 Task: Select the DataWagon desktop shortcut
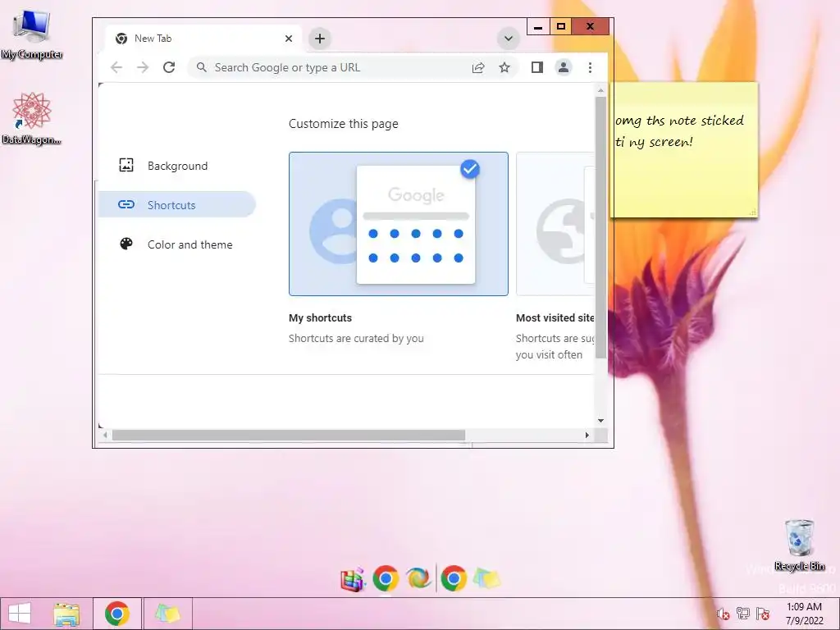coord(32,119)
